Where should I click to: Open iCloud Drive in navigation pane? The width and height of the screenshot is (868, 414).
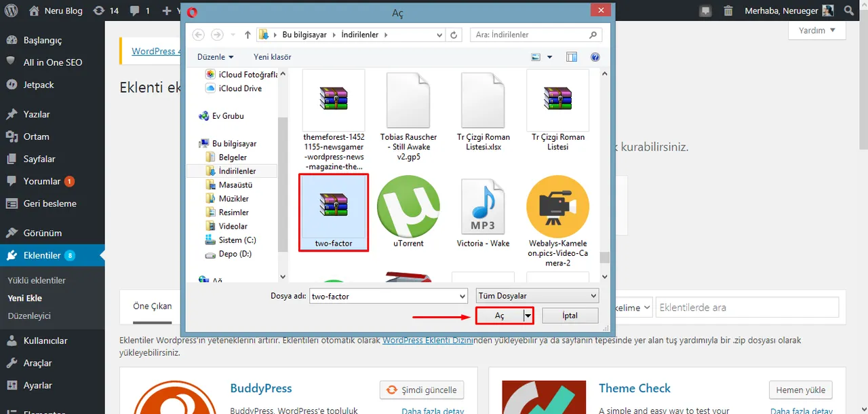click(x=234, y=88)
